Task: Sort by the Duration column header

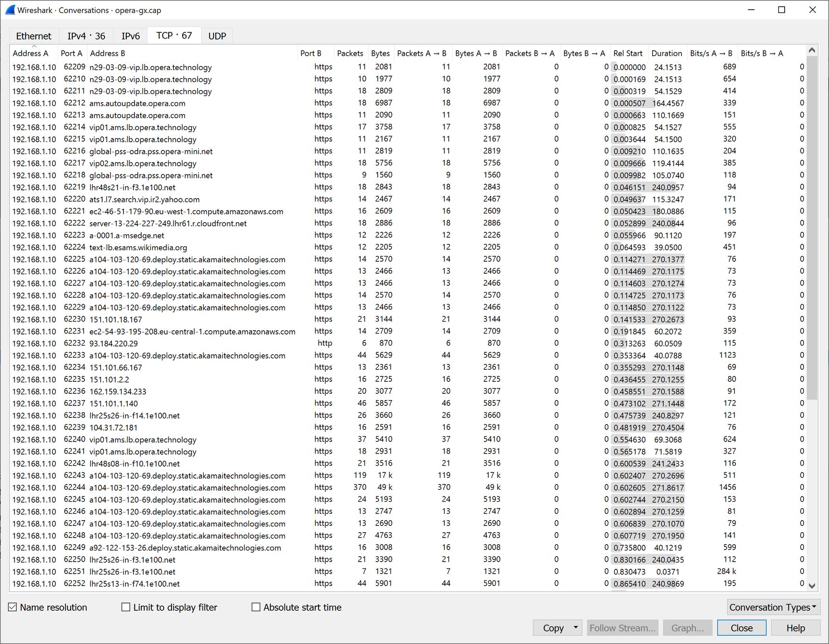Action: (667, 54)
